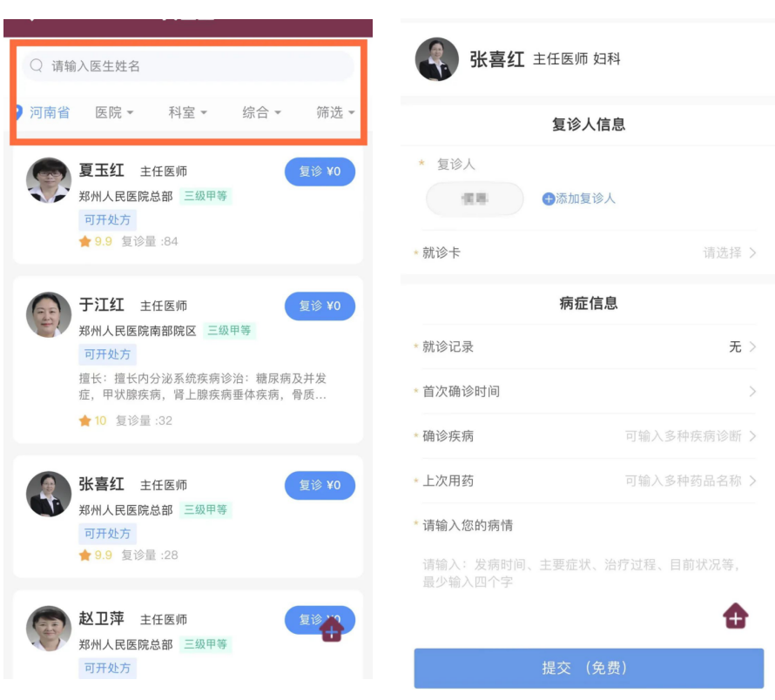Click the star rating icon for 于江红
Image resolution: width=775 pixels, height=700 pixels.
(x=85, y=421)
